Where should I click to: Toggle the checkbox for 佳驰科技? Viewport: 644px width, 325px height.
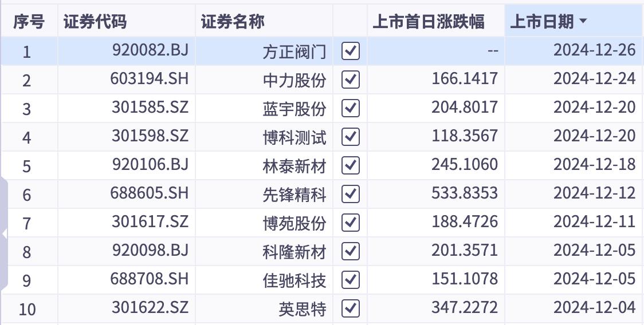coord(350,280)
